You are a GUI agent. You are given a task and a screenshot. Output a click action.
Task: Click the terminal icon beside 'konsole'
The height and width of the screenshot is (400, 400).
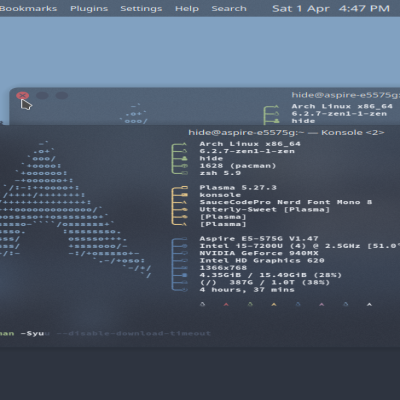(185, 195)
